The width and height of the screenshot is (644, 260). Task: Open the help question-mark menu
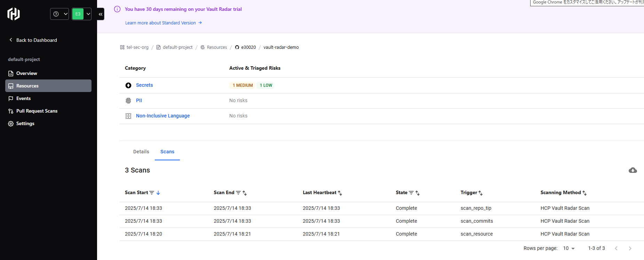coord(59,14)
